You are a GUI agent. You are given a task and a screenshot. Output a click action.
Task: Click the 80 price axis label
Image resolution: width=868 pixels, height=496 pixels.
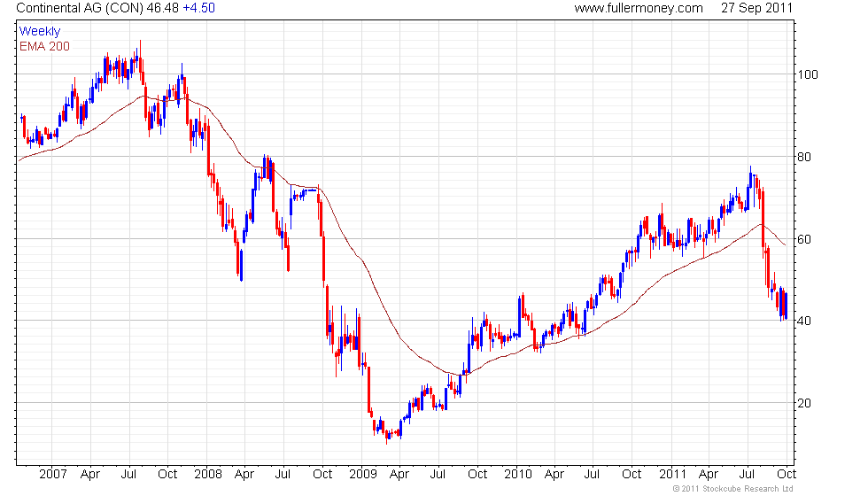(804, 157)
